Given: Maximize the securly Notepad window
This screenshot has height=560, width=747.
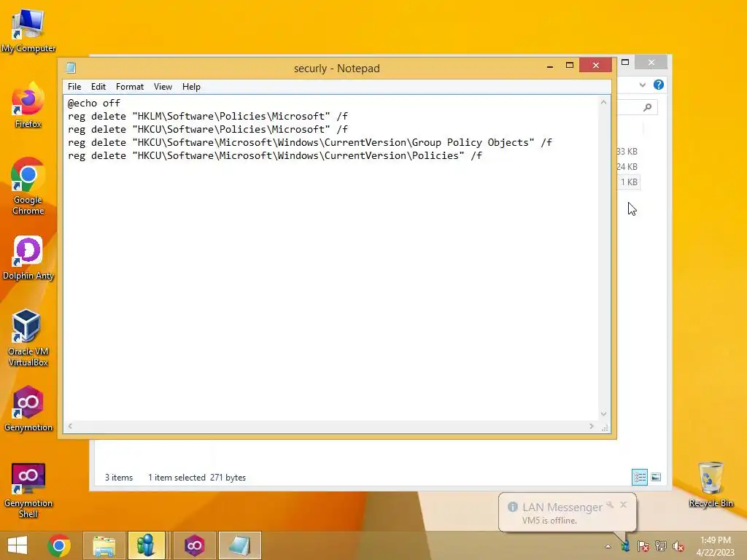Looking at the screenshot, I should [x=569, y=66].
